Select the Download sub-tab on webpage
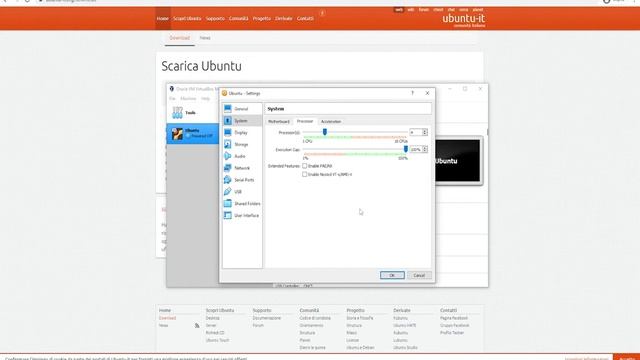 pos(180,38)
